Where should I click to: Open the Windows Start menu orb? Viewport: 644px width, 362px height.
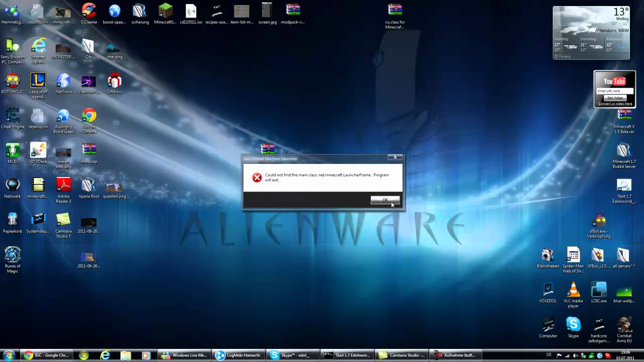(9, 355)
